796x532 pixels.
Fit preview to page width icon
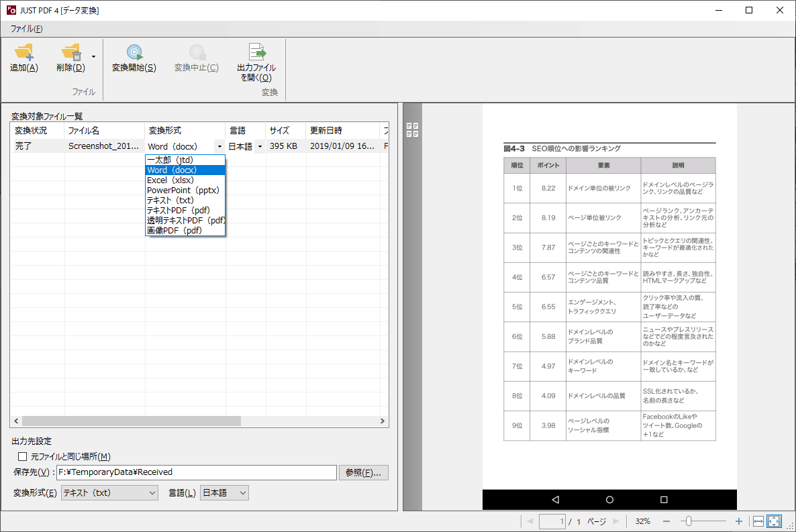click(x=758, y=521)
